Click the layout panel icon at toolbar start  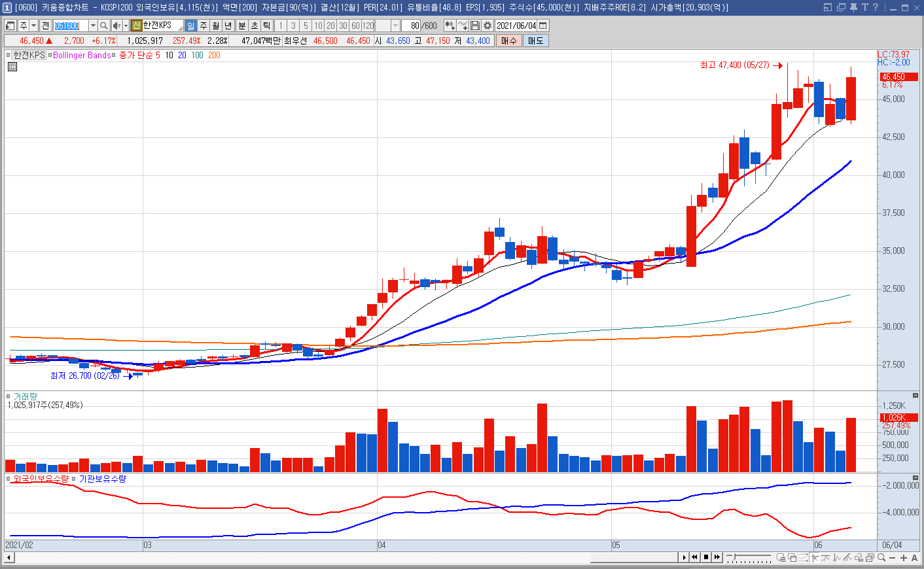pos(10,26)
